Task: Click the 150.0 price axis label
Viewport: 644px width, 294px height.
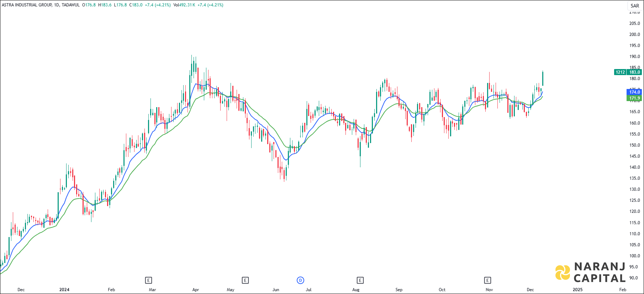Action: click(634, 145)
